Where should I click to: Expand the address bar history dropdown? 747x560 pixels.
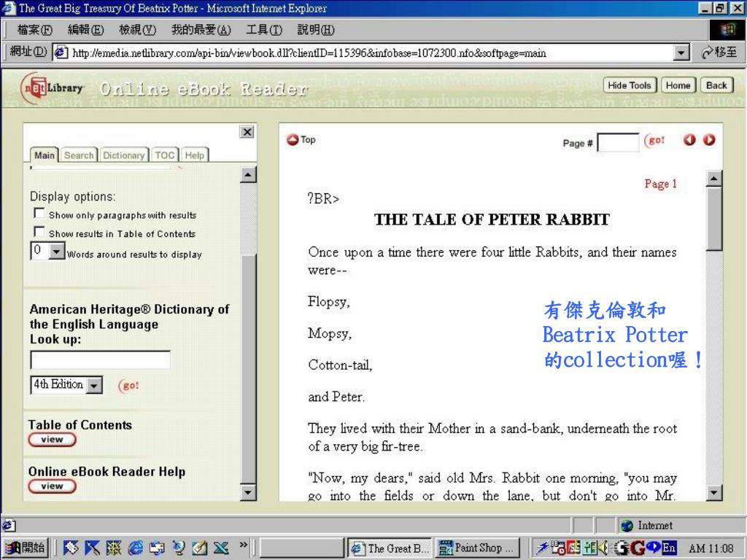[682, 52]
